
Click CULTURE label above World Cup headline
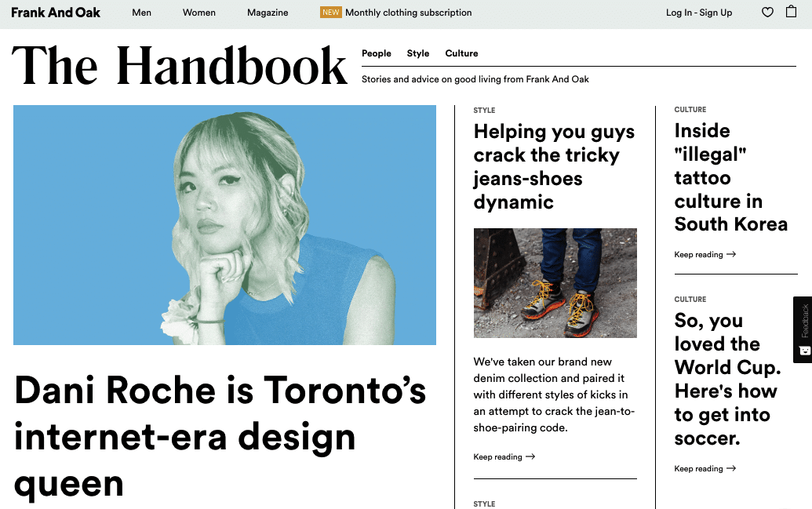pyautogui.click(x=690, y=300)
